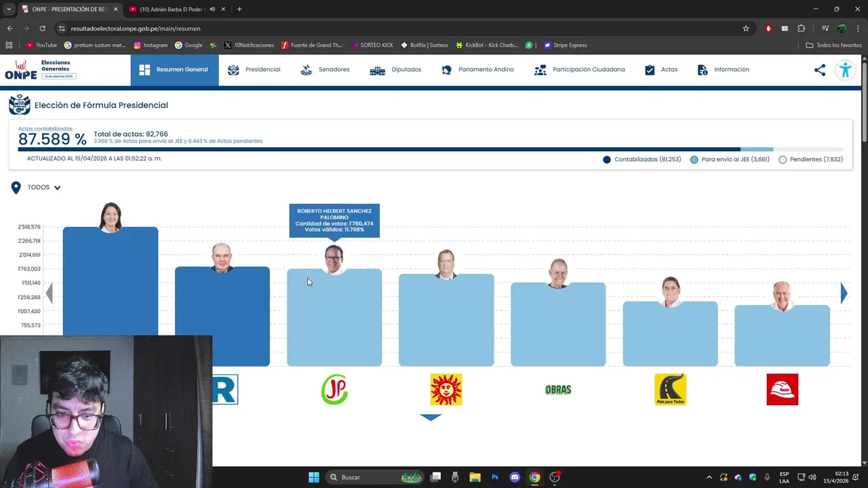
Task: Open the tab search dropdown arrow
Action: coord(9,9)
